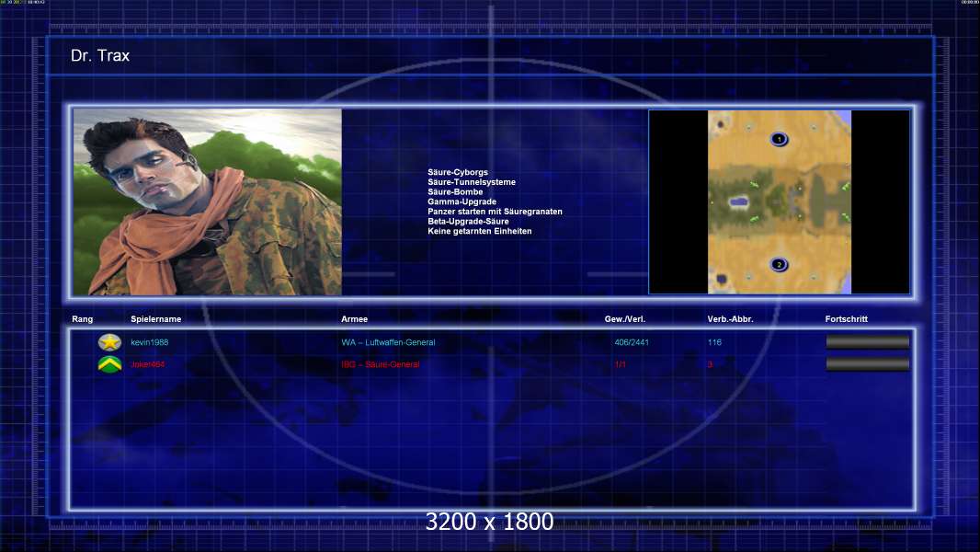The height and width of the screenshot is (552, 980).
Task: Click Panzer starten mit Säuregranaten line
Action: pyautogui.click(x=495, y=212)
